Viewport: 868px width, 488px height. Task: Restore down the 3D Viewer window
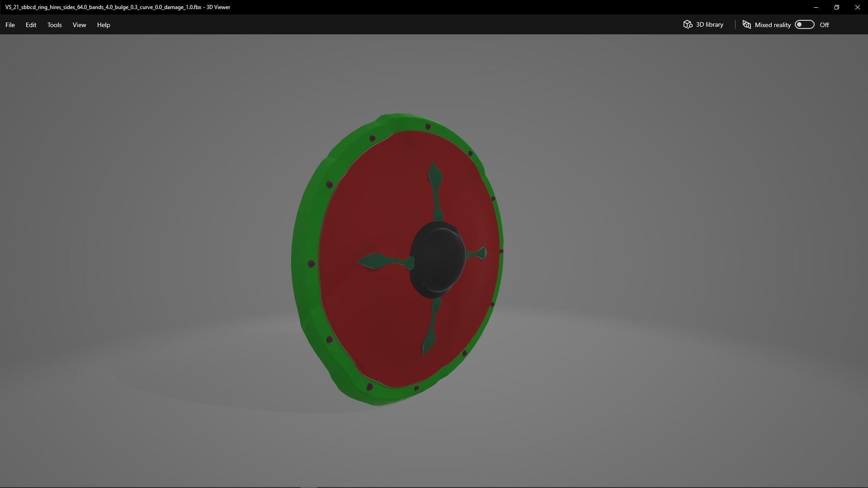tap(837, 7)
